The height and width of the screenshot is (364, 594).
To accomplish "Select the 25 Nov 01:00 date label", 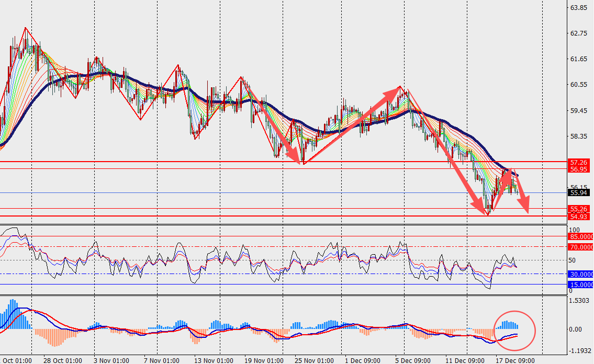I will click(x=314, y=360).
